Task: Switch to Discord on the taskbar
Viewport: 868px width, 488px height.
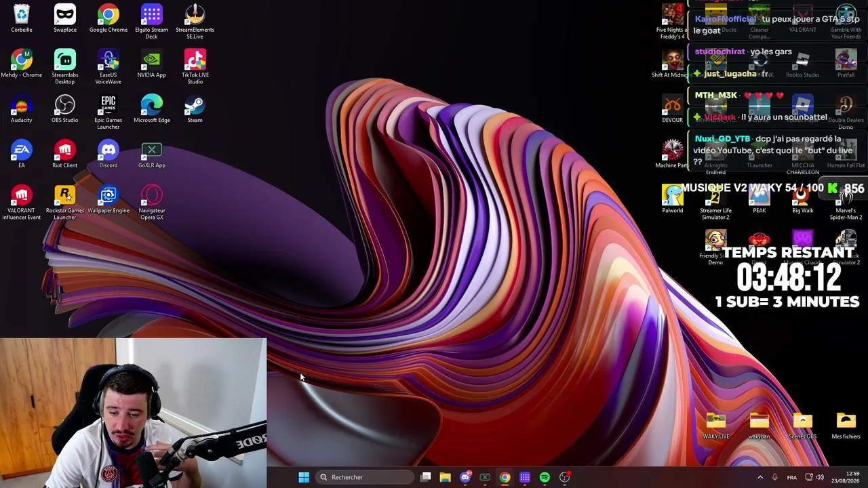Action: [465, 477]
